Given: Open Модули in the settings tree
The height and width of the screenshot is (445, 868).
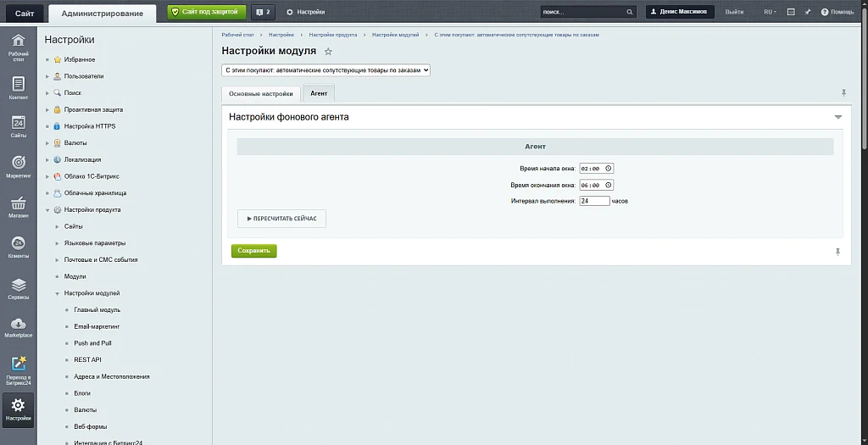Looking at the screenshot, I should pyautogui.click(x=75, y=276).
